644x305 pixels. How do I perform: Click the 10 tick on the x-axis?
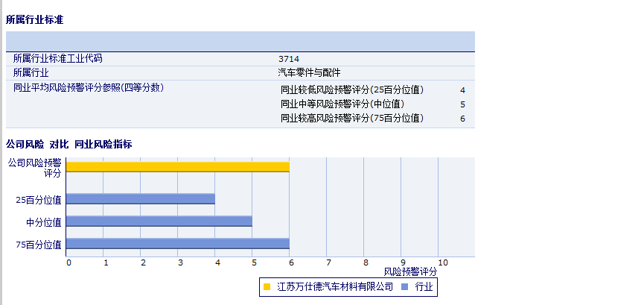point(442,262)
